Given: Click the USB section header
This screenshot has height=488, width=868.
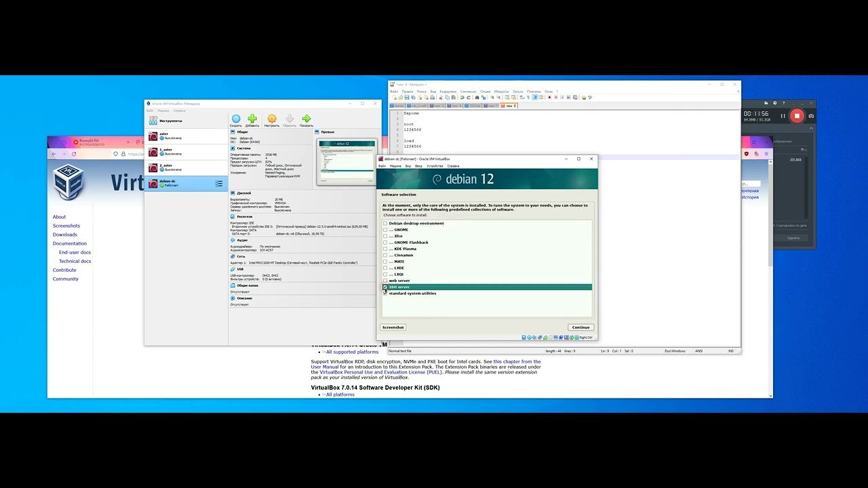Looking at the screenshot, I should [x=240, y=269].
